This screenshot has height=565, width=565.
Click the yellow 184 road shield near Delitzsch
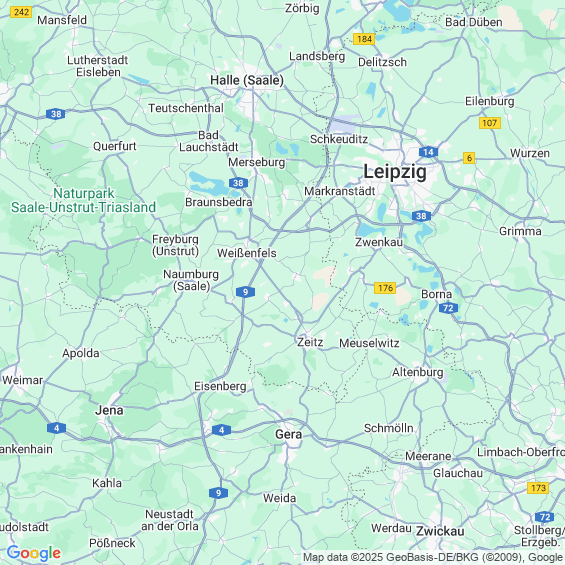pos(364,39)
